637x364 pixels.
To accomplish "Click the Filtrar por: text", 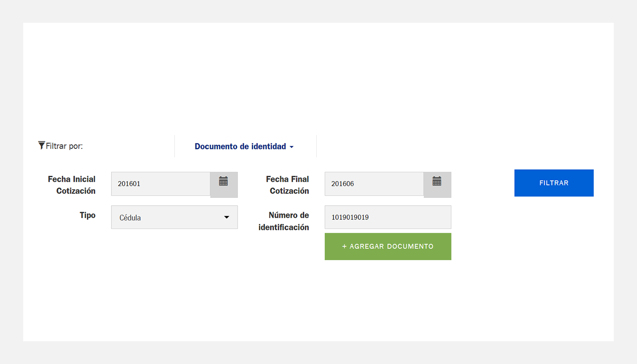I will [64, 146].
